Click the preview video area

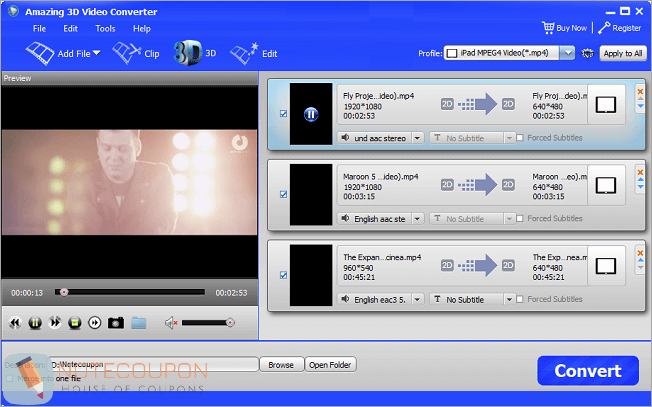coord(129,182)
